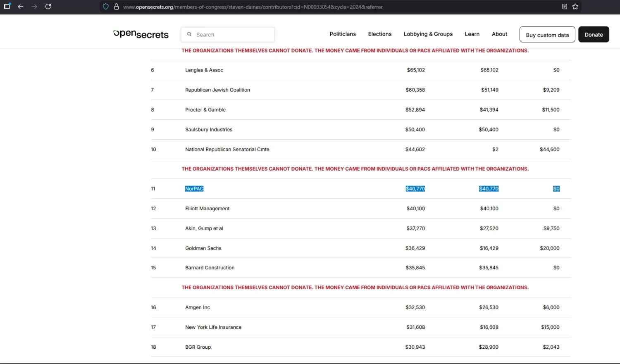620x364 pixels.
Task: Click Saulsbury Industries contributor name
Action: [x=209, y=130]
